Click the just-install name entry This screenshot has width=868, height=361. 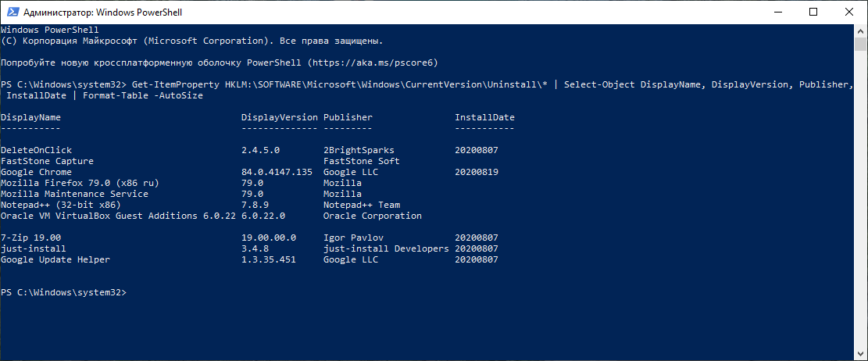coord(34,248)
